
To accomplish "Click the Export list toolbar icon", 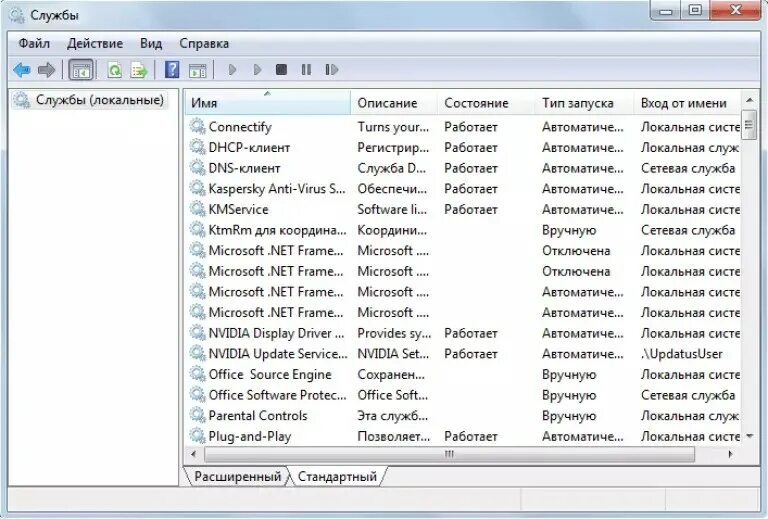I will pyautogui.click(x=139, y=70).
